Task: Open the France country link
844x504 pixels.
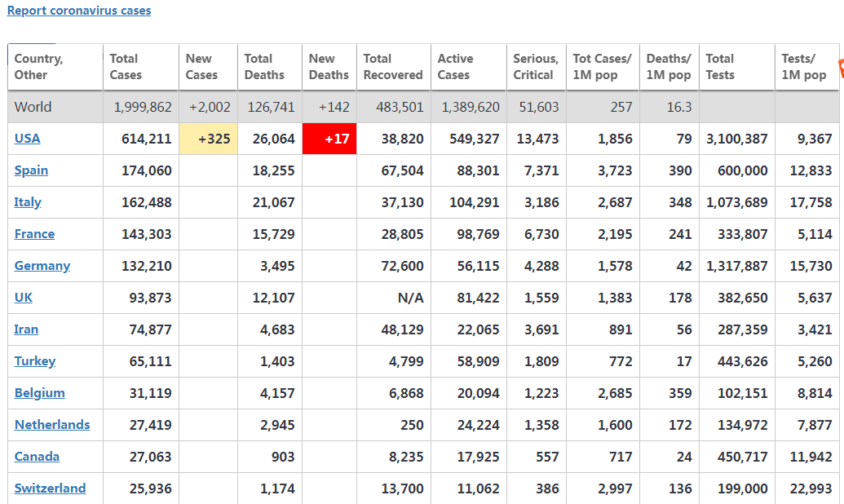Action: 34,234
